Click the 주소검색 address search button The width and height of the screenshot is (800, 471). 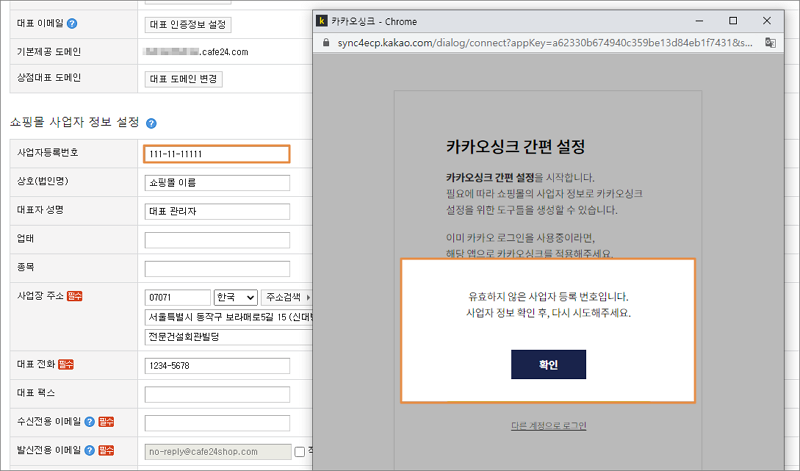(285, 297)
